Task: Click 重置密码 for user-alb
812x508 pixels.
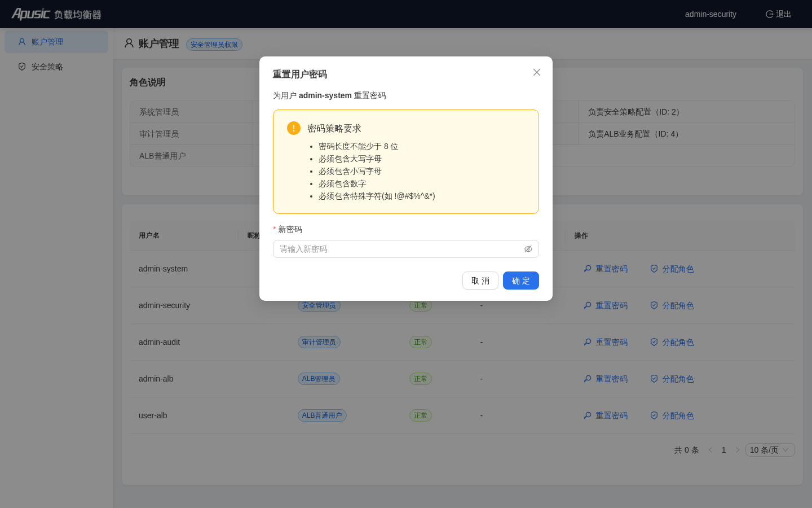Action: point(606,415)
